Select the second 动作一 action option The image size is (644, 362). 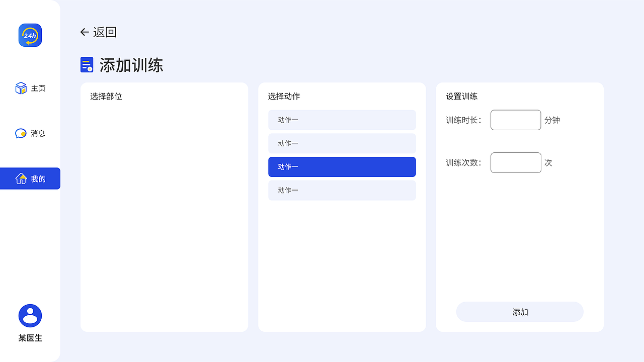click(342, 143)
